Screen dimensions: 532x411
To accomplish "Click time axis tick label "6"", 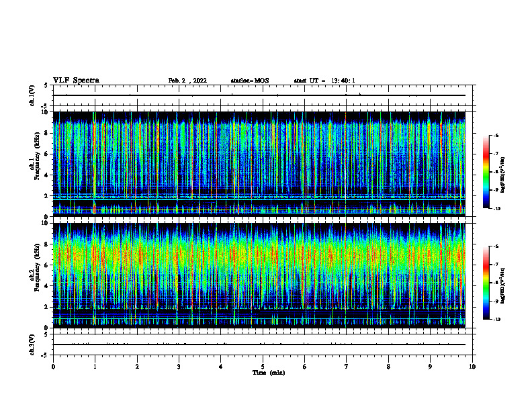I will click(x=305, y=367).
